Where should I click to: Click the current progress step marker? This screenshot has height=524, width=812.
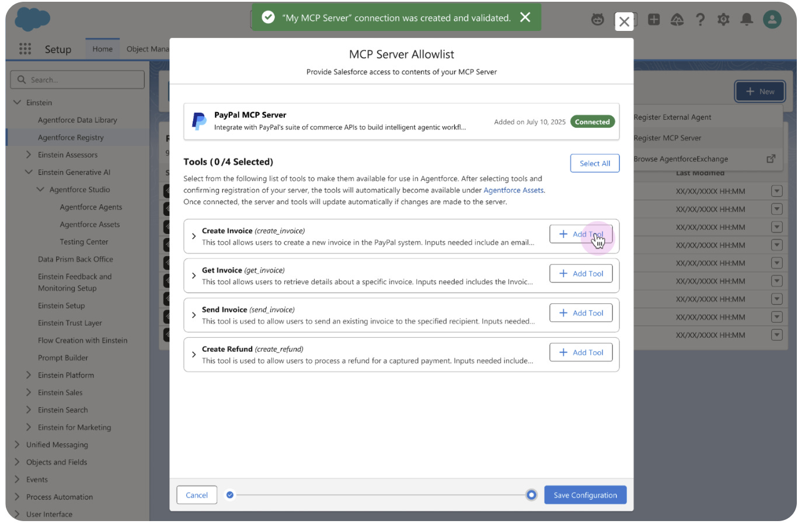tap(531, 495)
